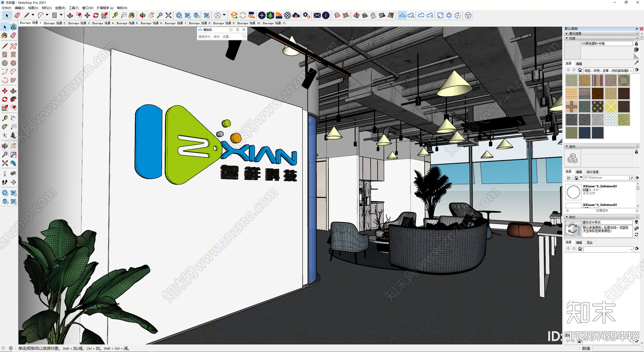Screen dimensions: 644x352
Task: Open the 文件(F) menu
Action: (x=6, y=8)
